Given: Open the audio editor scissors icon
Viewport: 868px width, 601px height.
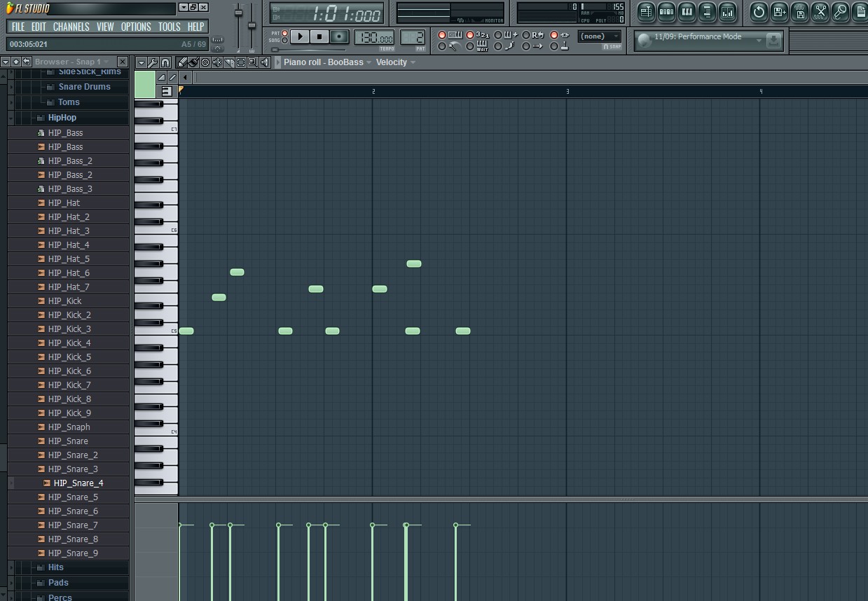Looking at the screenshot, I should 820,12.
